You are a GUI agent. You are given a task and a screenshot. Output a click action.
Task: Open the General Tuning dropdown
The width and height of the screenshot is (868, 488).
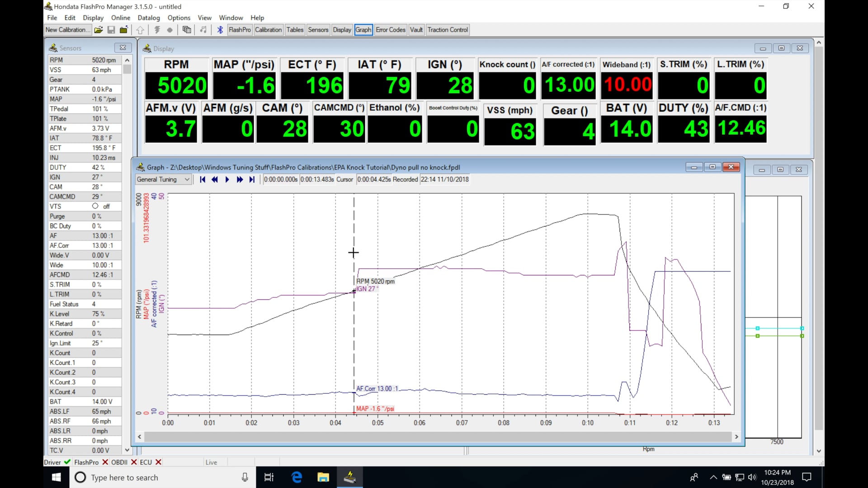click(163, 179)
